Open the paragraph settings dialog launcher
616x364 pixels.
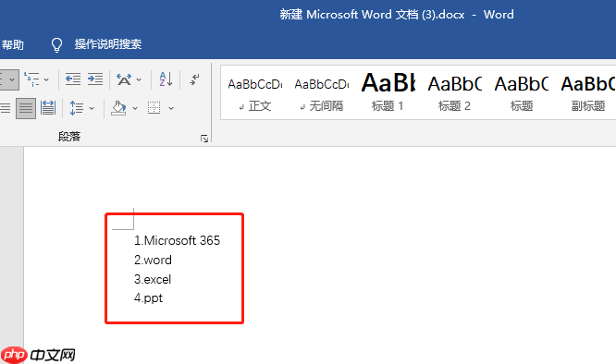(x=204, y=139)
